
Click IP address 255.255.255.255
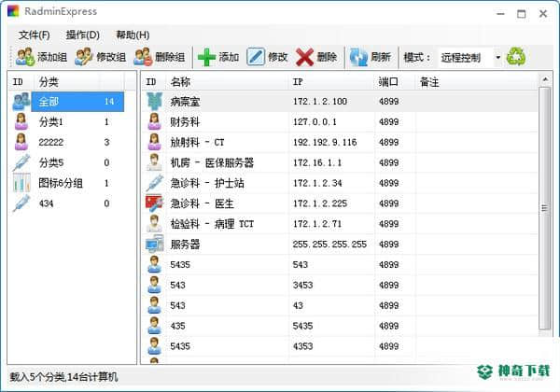pyautogui.click(x=329, y=245)
